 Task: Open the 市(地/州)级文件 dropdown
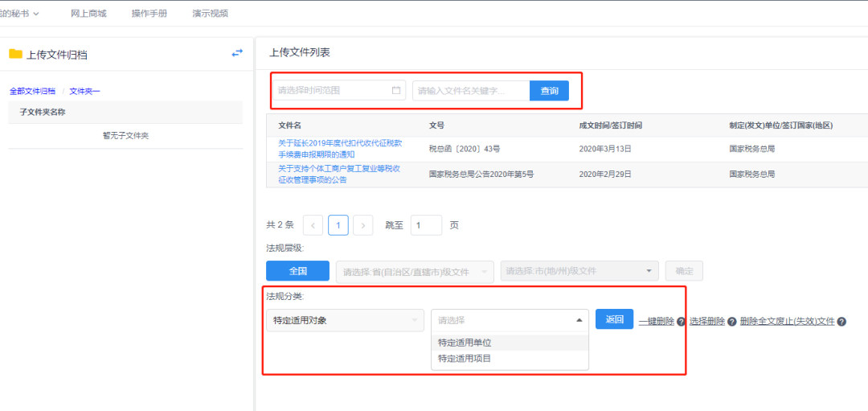[579, 271]
